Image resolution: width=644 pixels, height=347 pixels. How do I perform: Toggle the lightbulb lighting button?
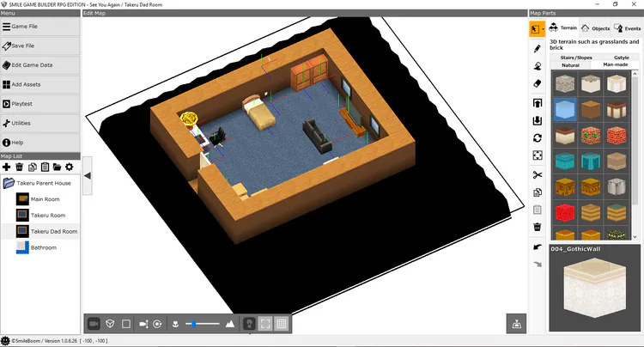coord(249,324)
